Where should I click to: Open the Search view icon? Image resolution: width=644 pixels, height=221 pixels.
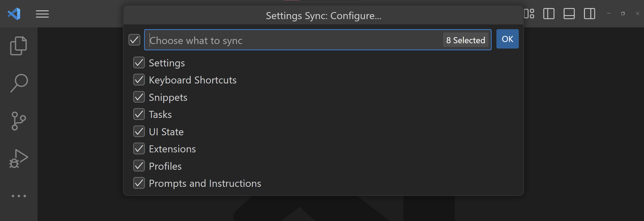19,83
